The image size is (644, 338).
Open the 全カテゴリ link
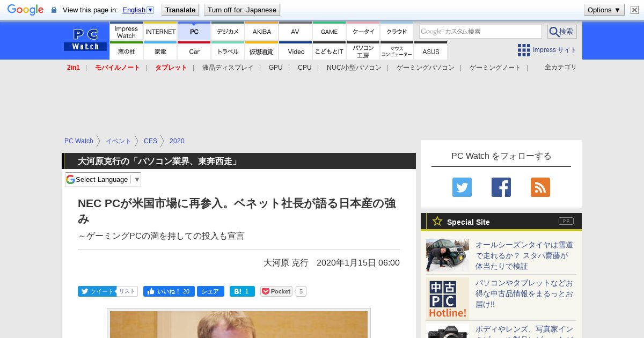coord(561,67)
